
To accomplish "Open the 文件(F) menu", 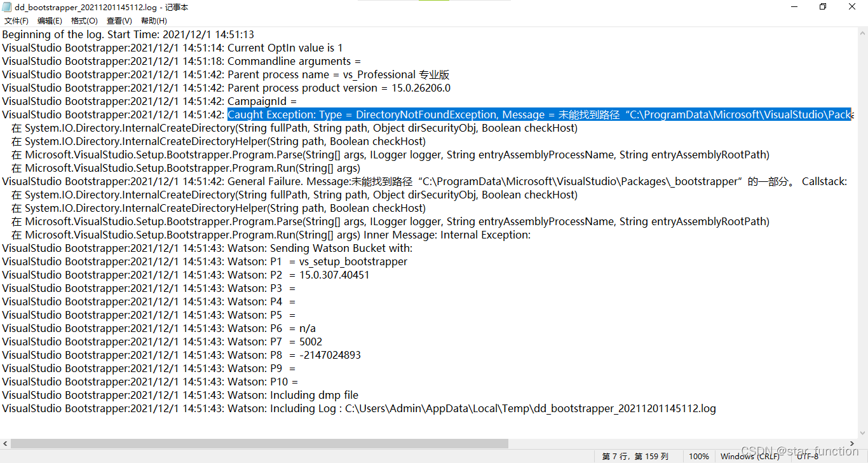I will pyautogui.click(x=17, y=21).
